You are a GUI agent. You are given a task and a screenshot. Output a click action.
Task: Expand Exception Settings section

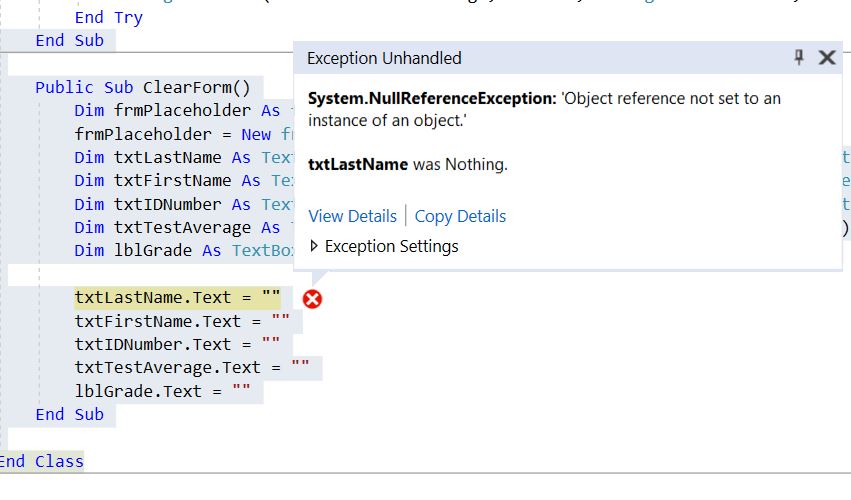384,246
